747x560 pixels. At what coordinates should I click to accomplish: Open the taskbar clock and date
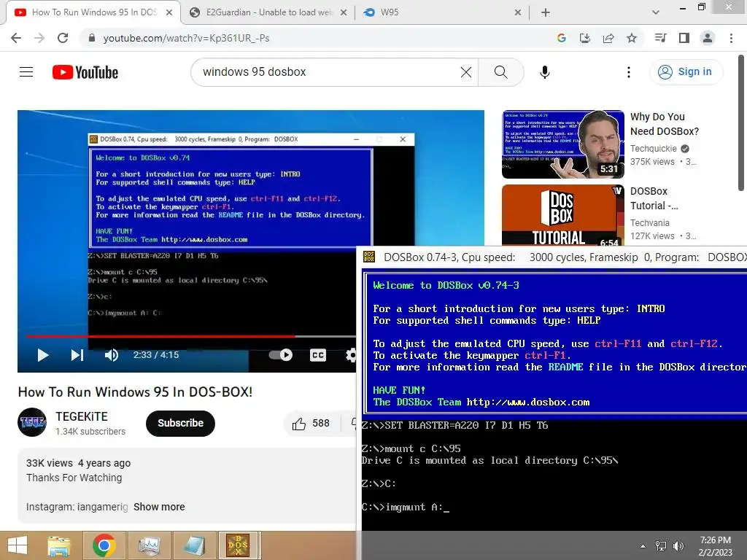(716, 546)
